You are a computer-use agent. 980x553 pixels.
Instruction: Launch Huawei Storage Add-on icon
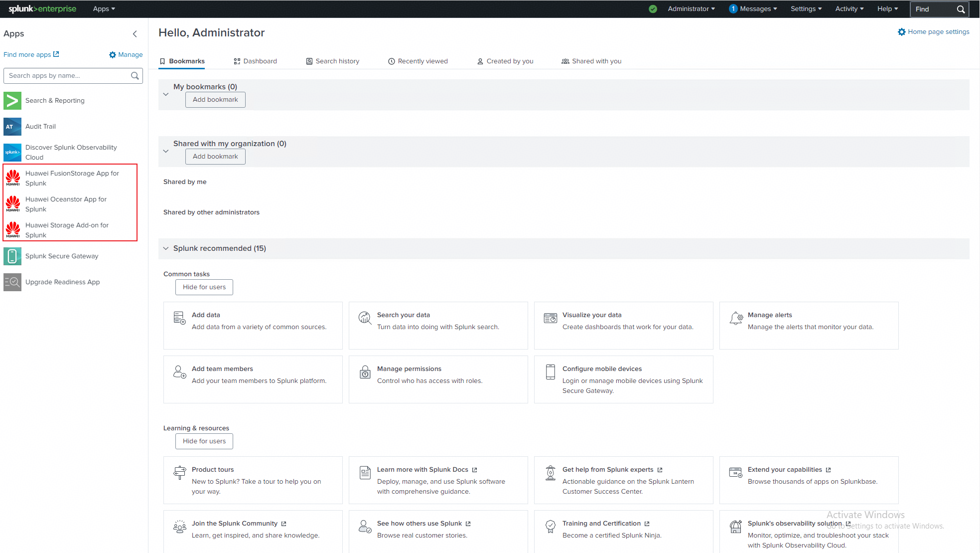tap(12, 230)
